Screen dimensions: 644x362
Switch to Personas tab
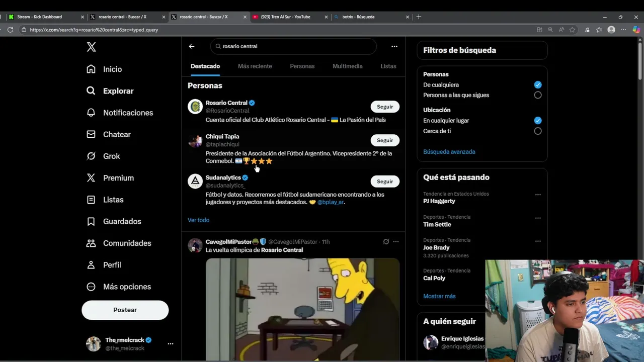(302, 66)
